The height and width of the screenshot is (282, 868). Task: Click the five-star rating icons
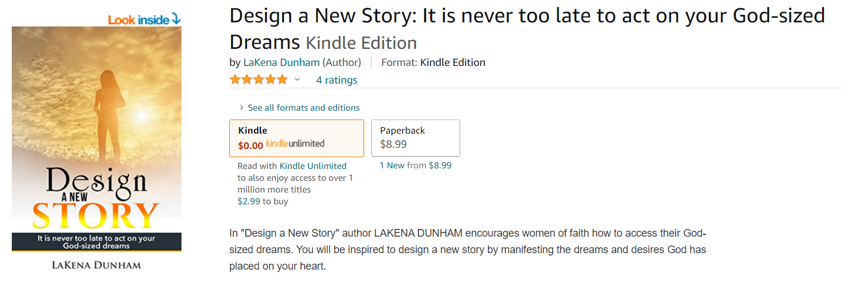pyautogui.click(x=259, y=79)
